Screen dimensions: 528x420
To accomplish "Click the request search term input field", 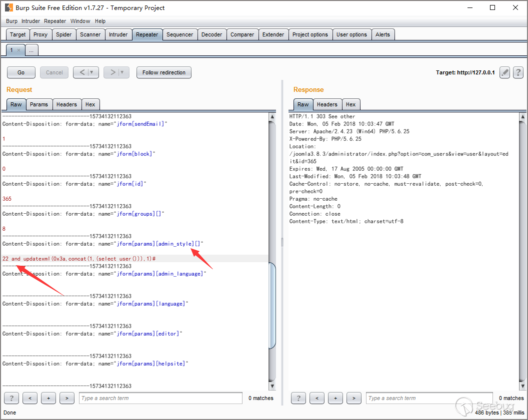I will click(x=160, y=398).
